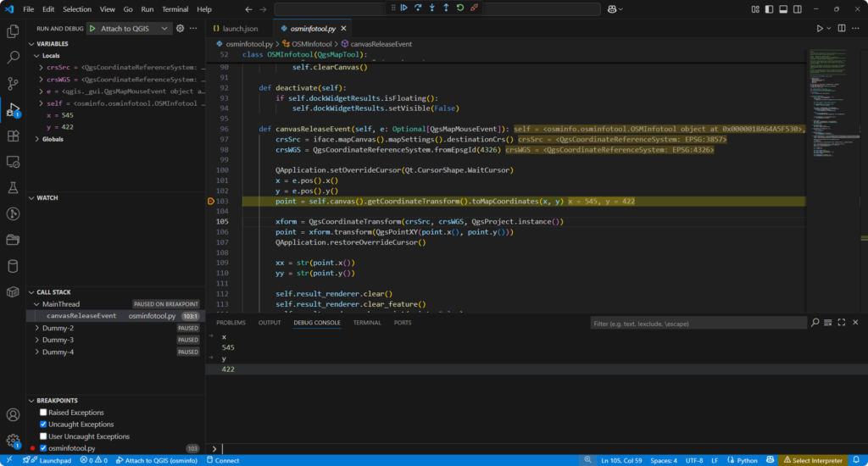Open the Terminal tab in bottom panel
868x466 pixels.
click(366, 323)
